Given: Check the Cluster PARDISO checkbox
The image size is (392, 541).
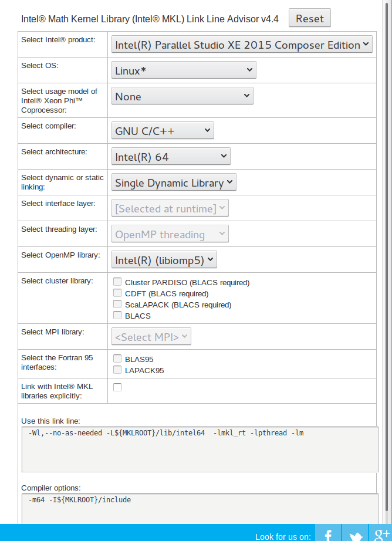Looking at the screenshot, I should point(117,282).
